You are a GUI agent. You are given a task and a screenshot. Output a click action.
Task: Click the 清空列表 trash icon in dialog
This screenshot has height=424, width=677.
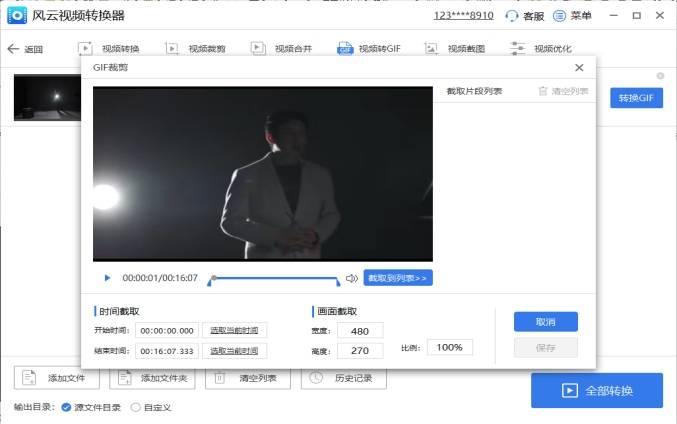coord(543,91)
